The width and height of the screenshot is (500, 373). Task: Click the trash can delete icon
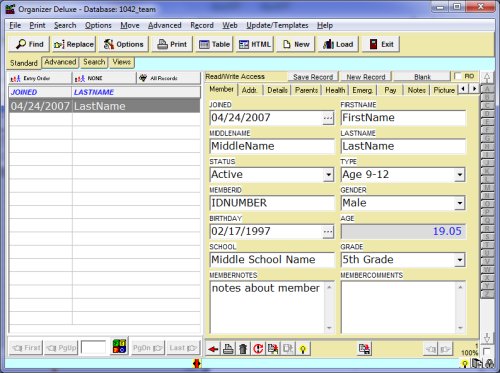pyautogui.click(x=243, y=349)
